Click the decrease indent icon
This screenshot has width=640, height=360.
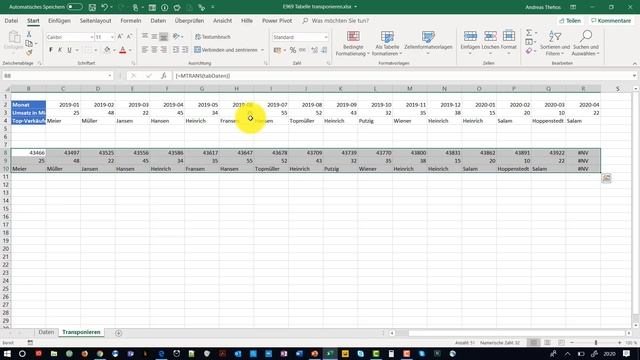pos(176,50)
